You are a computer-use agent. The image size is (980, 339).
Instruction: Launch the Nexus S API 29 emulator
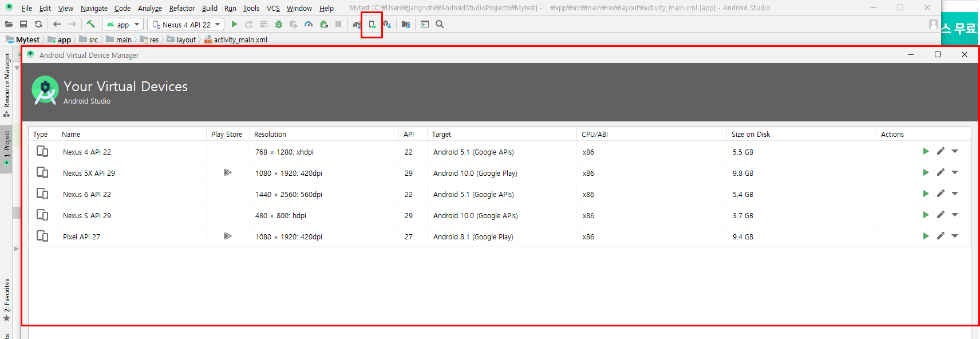tap(926, 215)
